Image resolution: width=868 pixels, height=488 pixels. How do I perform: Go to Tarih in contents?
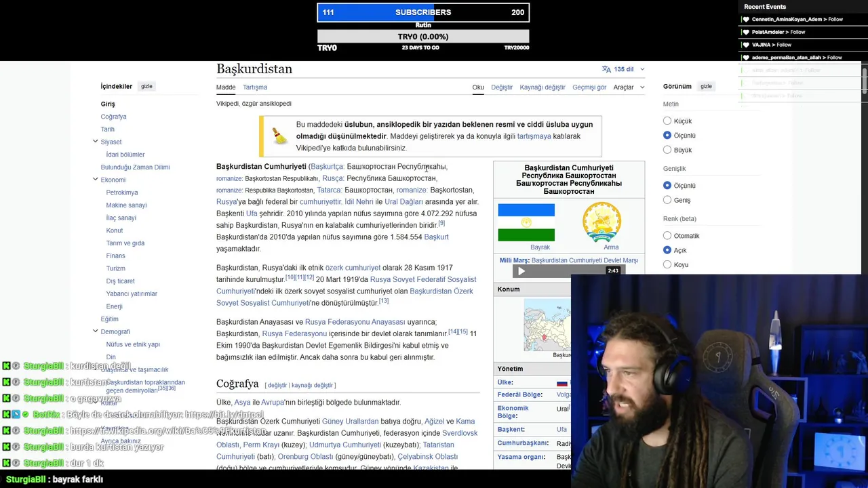click(x=108, y=129)
